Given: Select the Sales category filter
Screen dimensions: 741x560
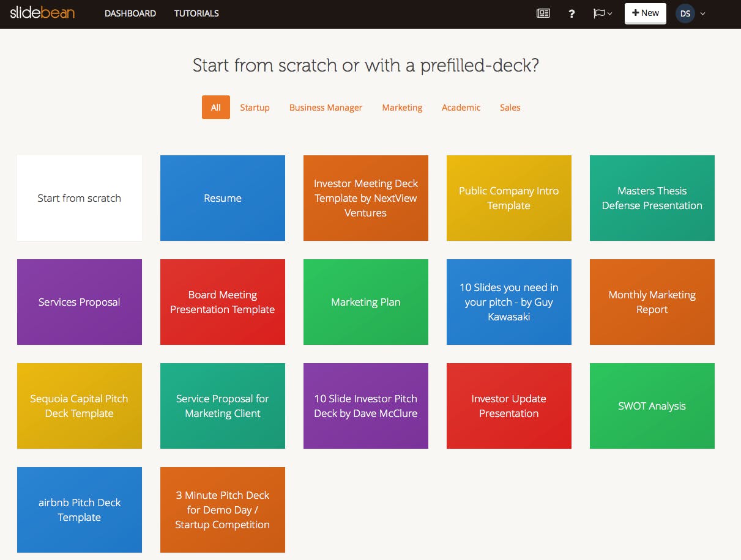Looking at the screenshot, I should click(x=510, y=108).
